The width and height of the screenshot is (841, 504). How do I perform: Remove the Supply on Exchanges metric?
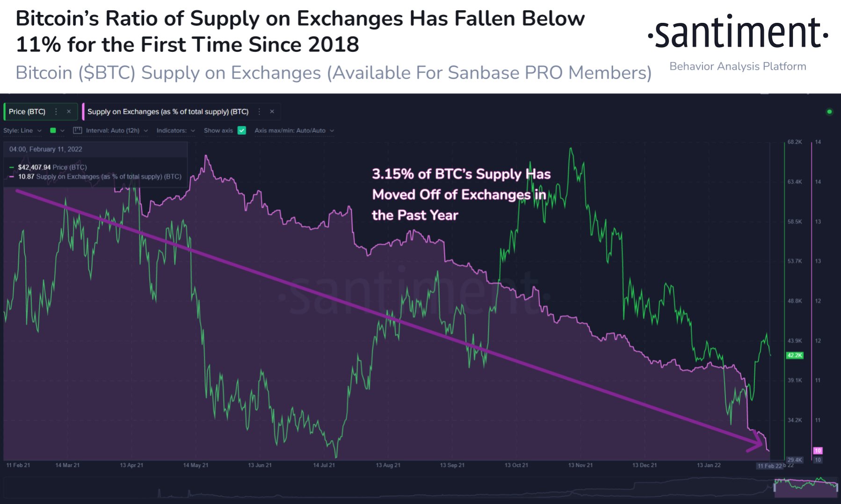pos(272,111)
